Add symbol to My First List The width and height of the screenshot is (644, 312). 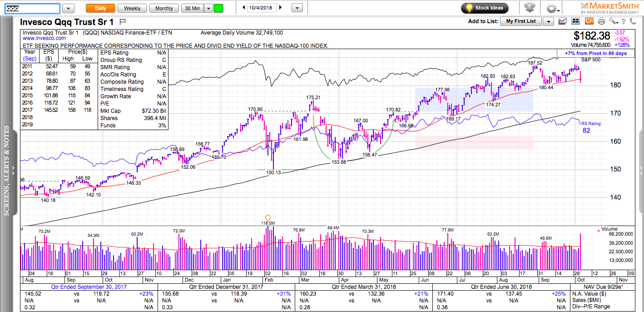(521, 21)
